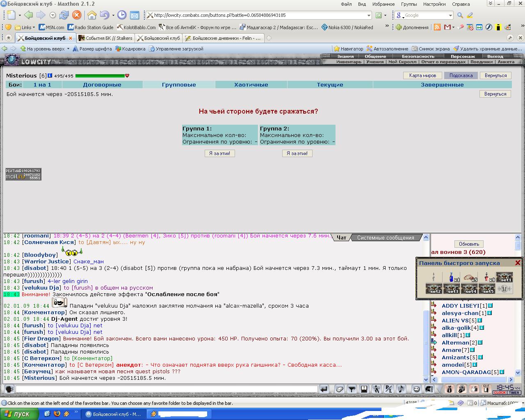Switch to the 'Бойцовские дневники - Felin' tab

click(223, 38)
